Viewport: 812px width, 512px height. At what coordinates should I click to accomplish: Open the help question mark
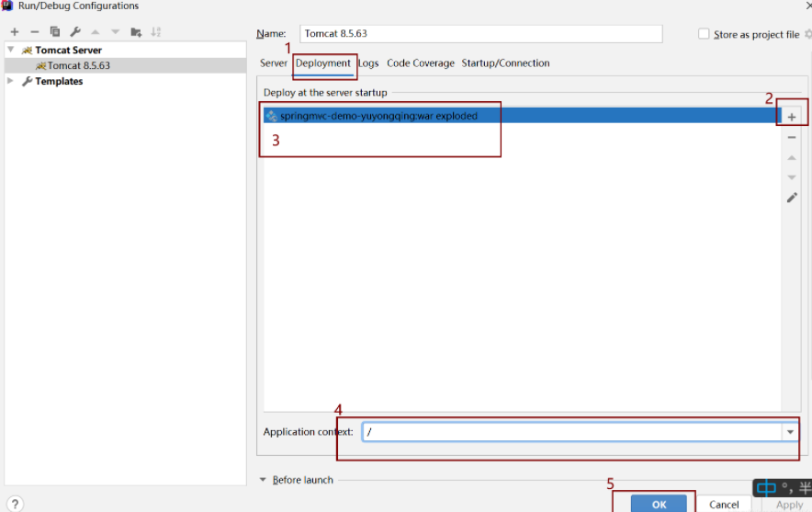tap(15, 504)
